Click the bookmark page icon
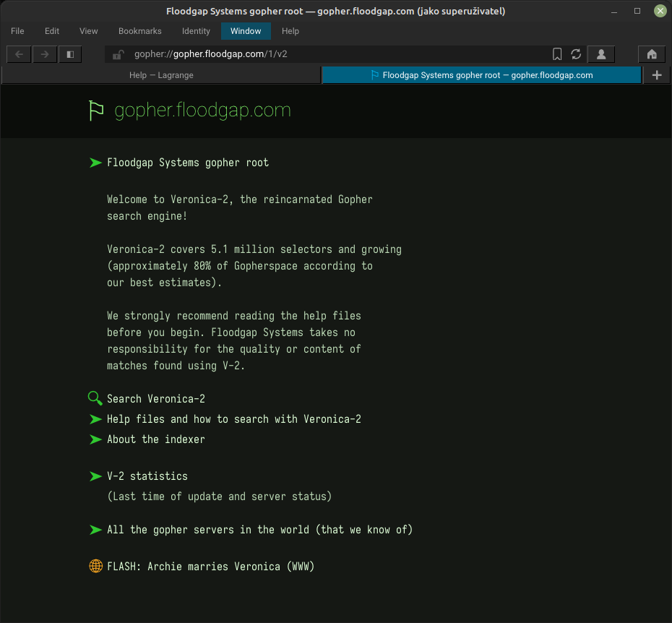 pyautogui.click(x=557, y=54)
